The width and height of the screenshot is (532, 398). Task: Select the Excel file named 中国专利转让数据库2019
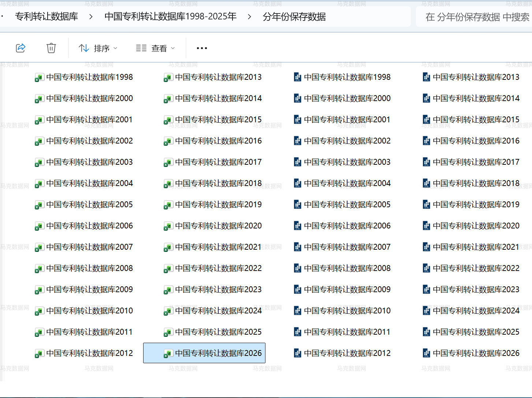point(218,205)
